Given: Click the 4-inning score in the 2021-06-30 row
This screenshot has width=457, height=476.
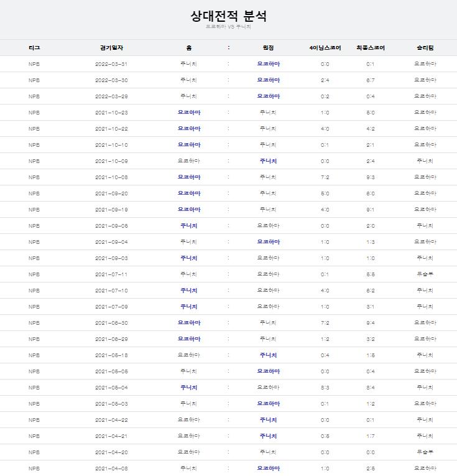Looking at the screenshot, I should (325, 323).
